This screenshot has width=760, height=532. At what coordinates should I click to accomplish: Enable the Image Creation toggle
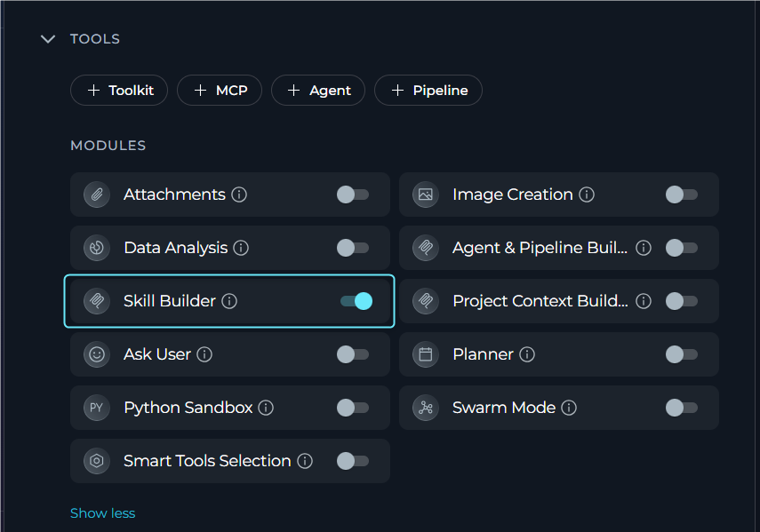682,195
